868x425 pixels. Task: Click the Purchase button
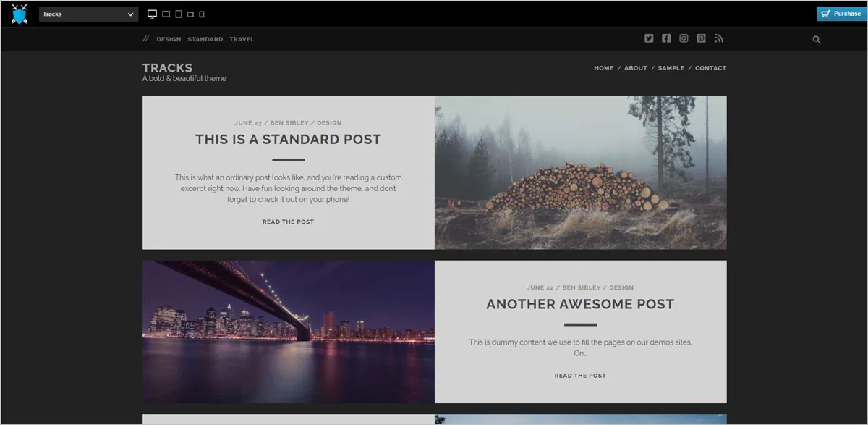[841, 14]
